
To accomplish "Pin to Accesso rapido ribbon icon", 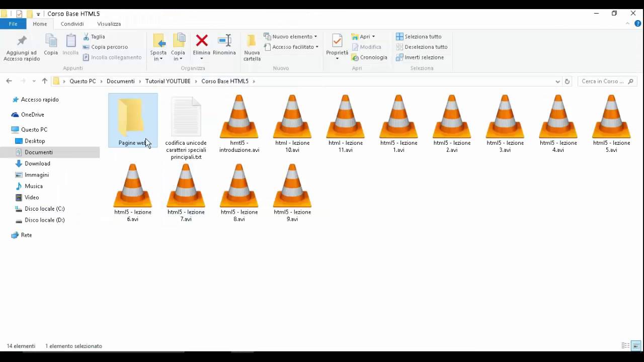I will (x=22, y=48).
